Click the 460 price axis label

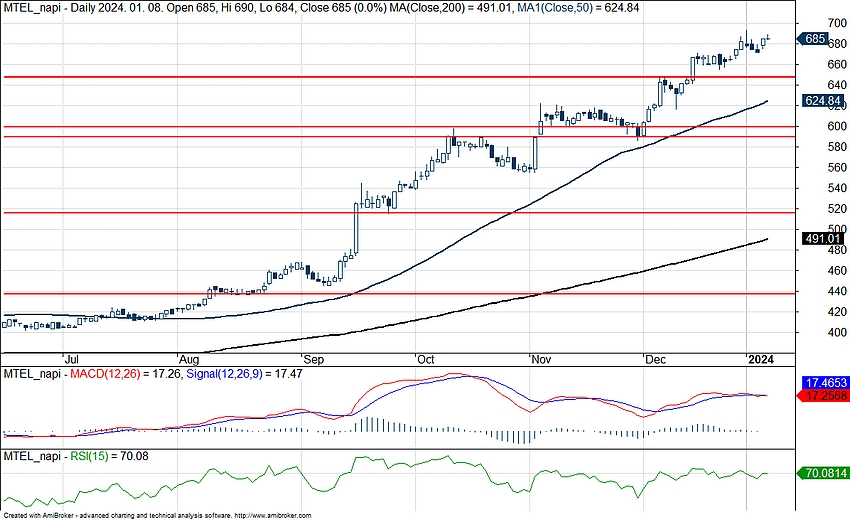(837, 271)
